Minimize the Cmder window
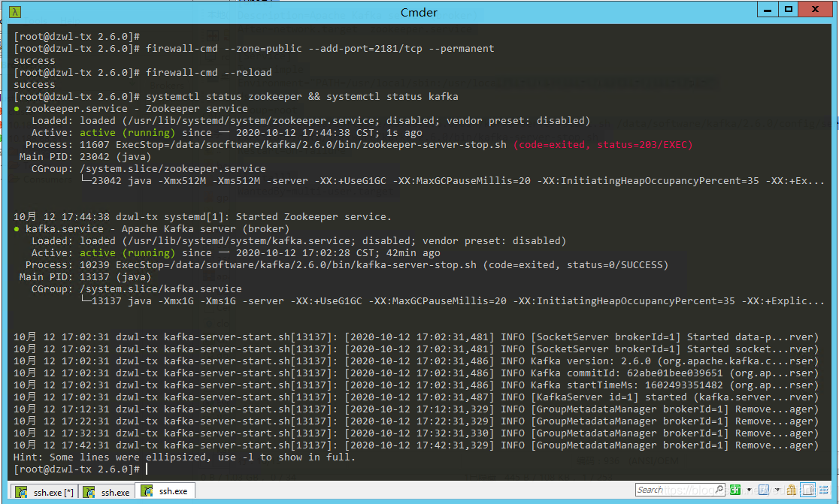The image size is (839, 504). (768, 9)
